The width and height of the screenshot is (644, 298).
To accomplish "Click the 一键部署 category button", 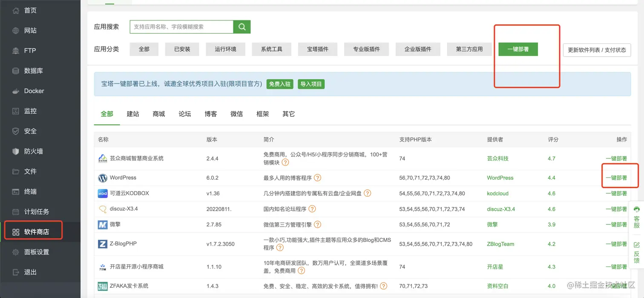I will point(517,49).
